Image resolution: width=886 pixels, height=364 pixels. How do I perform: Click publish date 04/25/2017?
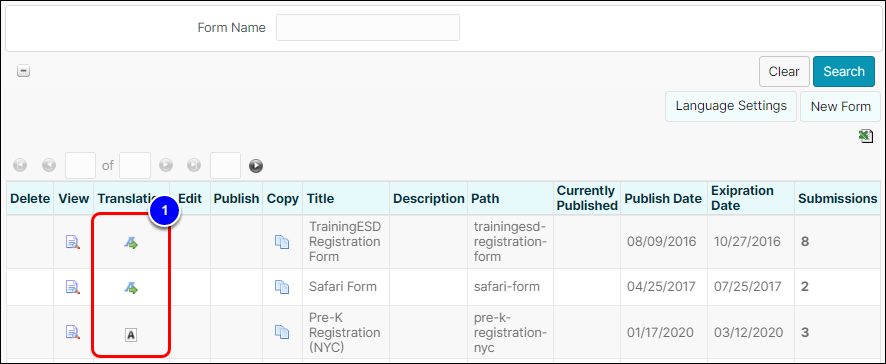[x=662, y=287]
